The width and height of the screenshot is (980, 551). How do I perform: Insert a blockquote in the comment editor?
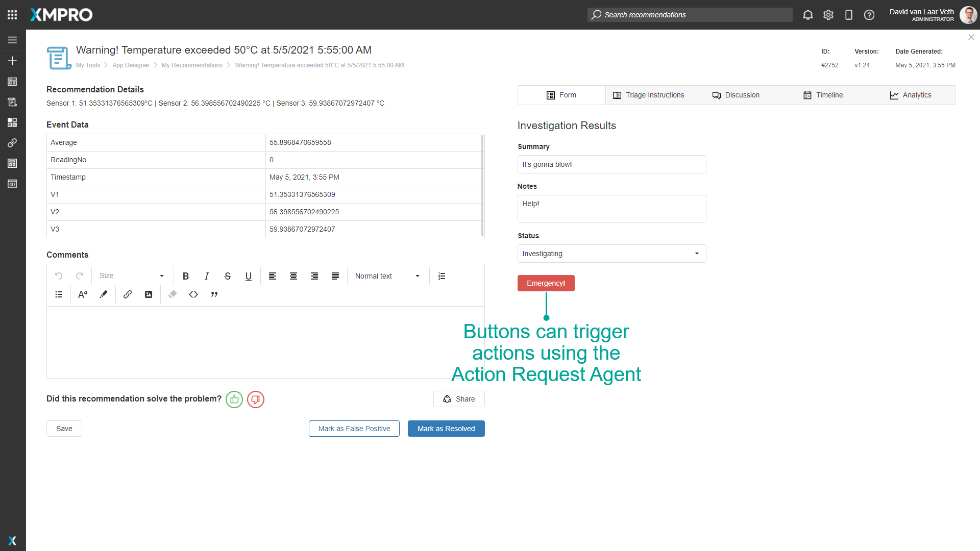(x=214, y=294)
